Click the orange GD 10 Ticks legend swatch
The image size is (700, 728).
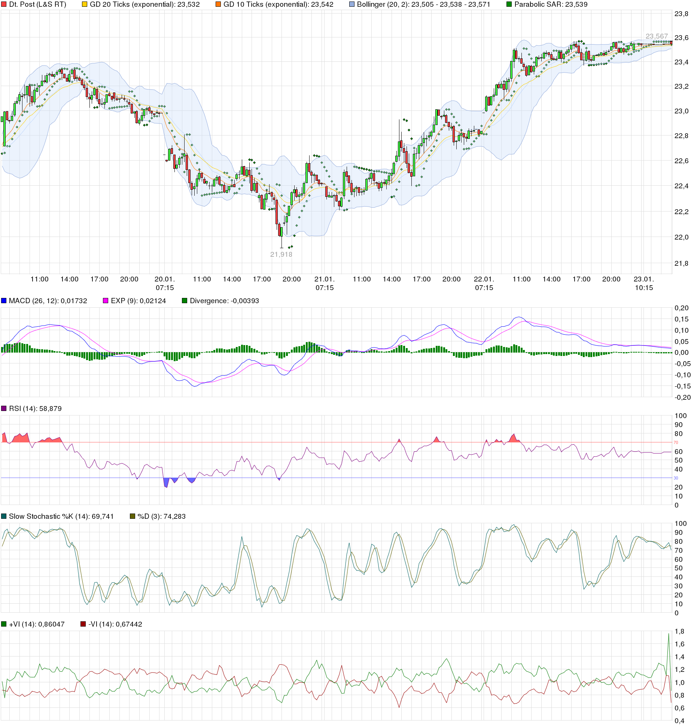[x=218, y=4]
